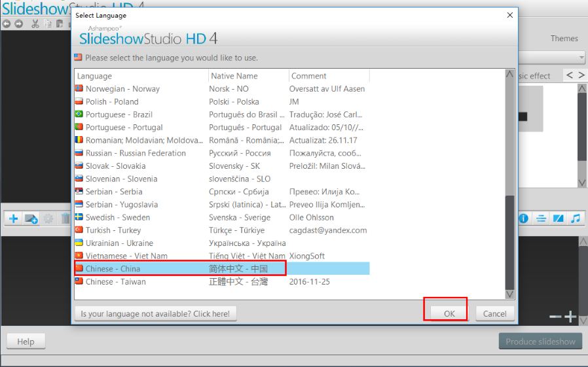Viewport: 588px width, 367px height.
Task: Click 'Oversatt av Ulf Aasen' comment
Action: tap(327, 89)
